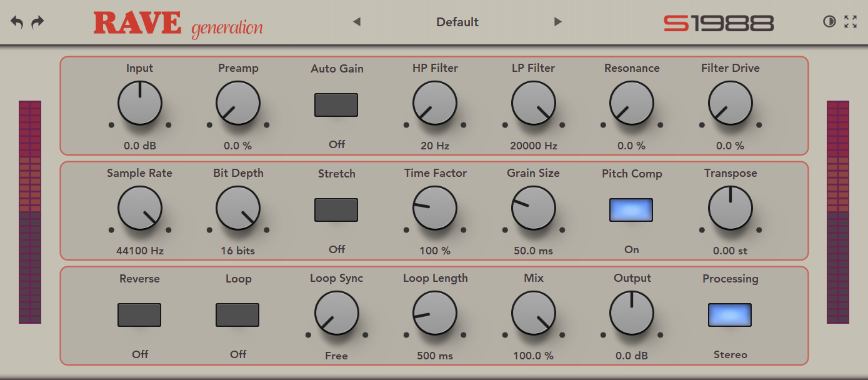
Task: Click the Processing label
Action: coord(730,279)
